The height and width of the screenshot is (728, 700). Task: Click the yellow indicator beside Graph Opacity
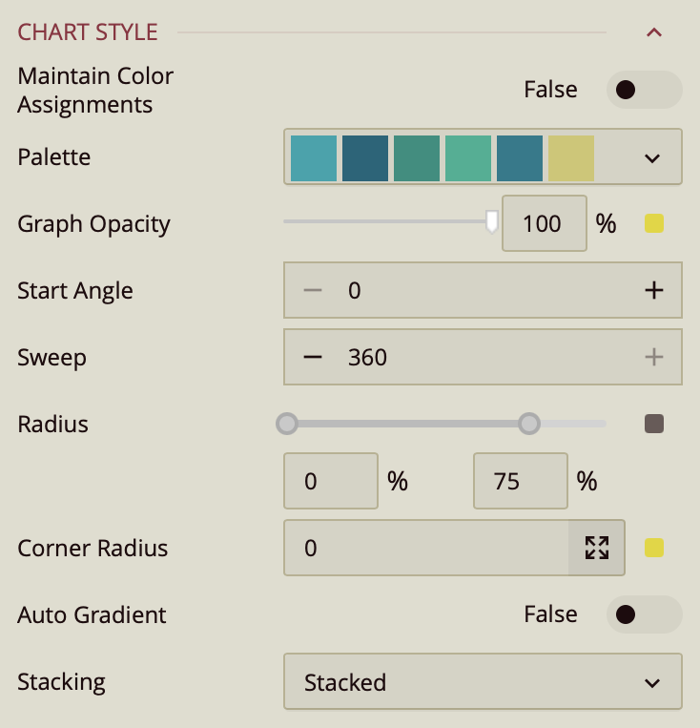[654, 224]
